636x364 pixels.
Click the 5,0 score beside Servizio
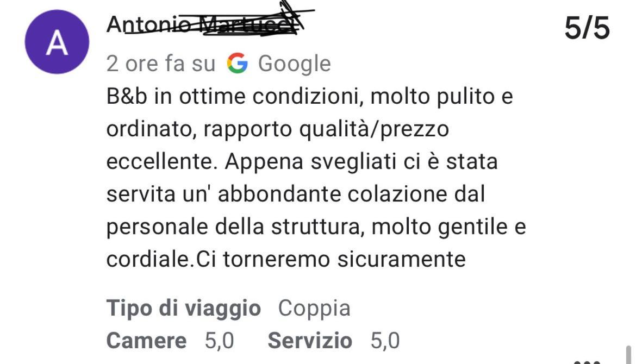click(385, 341)
